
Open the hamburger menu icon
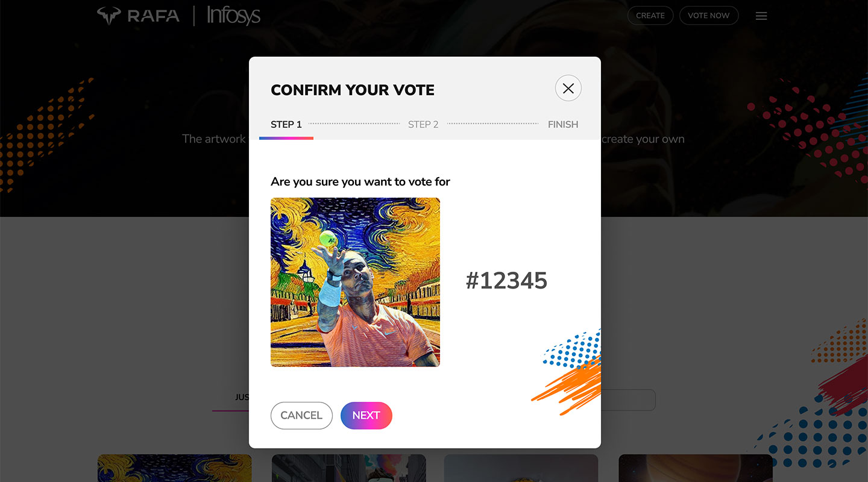(x=761, y=16)
